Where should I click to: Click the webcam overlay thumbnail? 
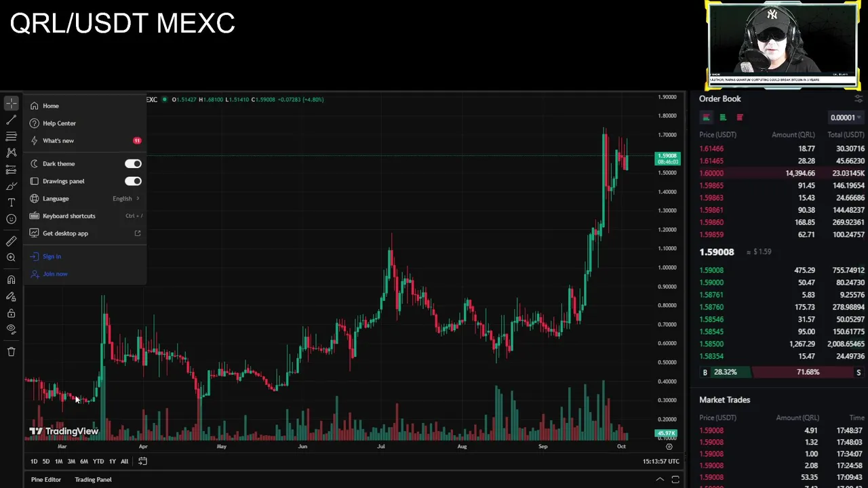[783, 44]
